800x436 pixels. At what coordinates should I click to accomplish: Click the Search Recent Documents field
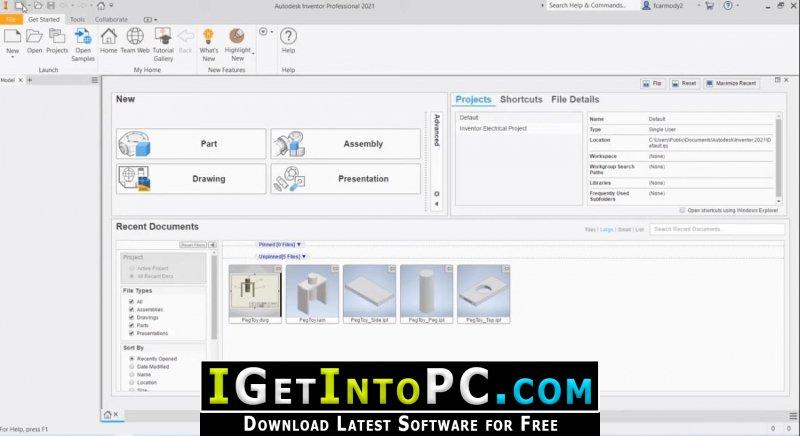click(717, 229)
